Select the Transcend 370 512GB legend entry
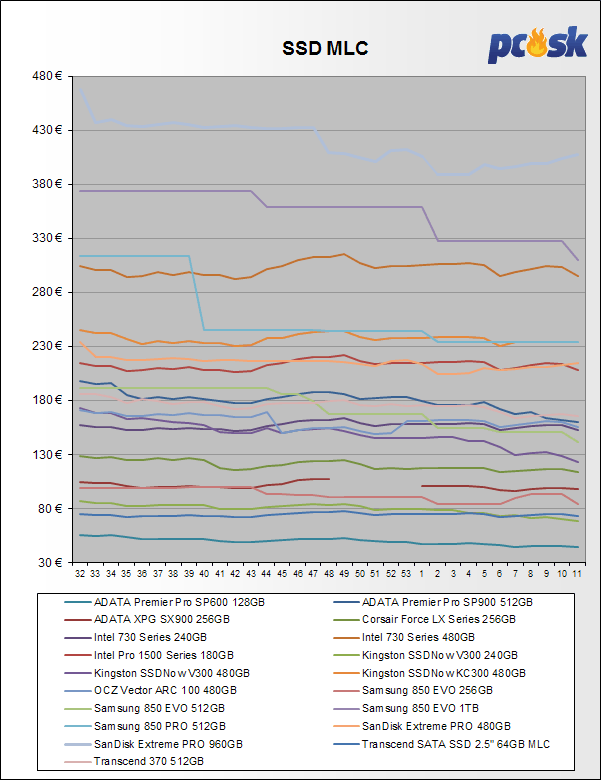This screenshot has width=601, height=780. [134, 761]
